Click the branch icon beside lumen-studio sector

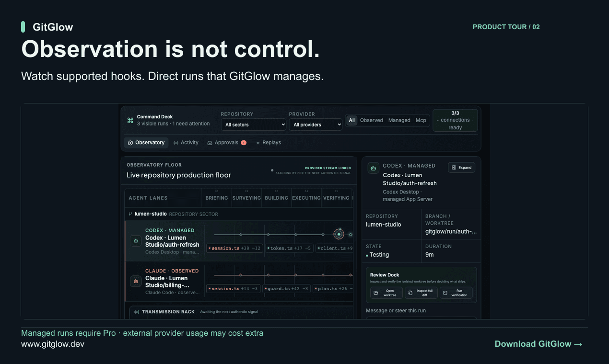tap(130, 214)
